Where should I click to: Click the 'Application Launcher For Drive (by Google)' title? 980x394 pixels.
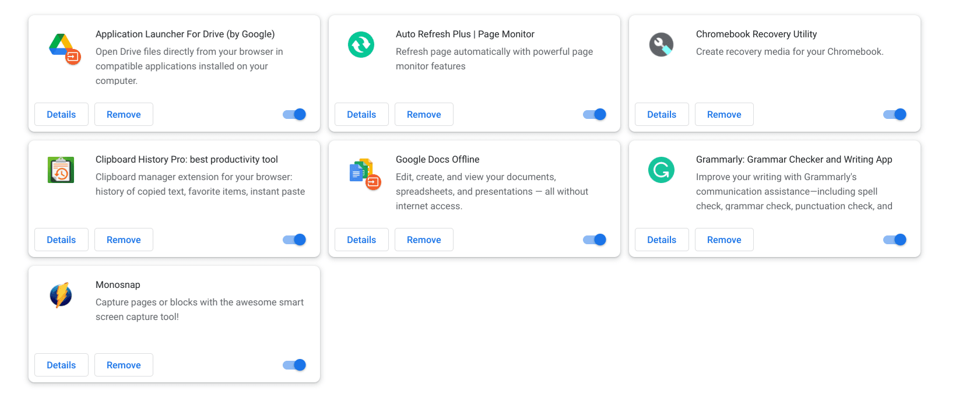[185, 34]
